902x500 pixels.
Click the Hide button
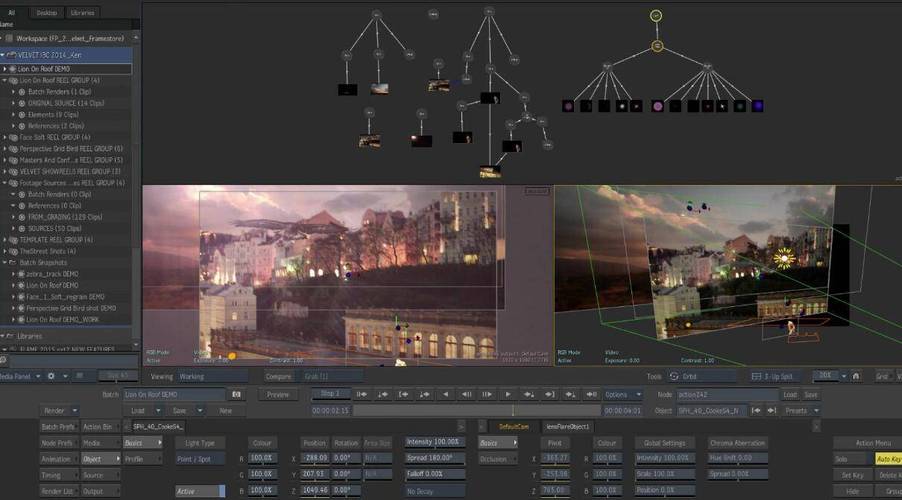(852, 491)
